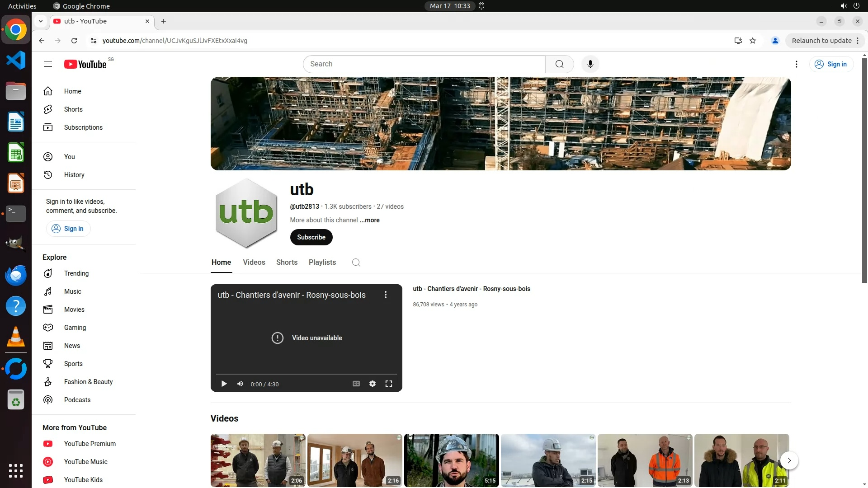The width and height of the screenshot is (868, 488).
Task: Switch to the Videos tab
Action: tap(254, 263)
